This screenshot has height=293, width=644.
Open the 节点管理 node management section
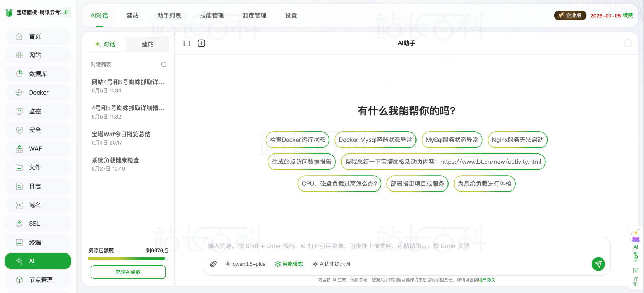(x=38, y=280)
